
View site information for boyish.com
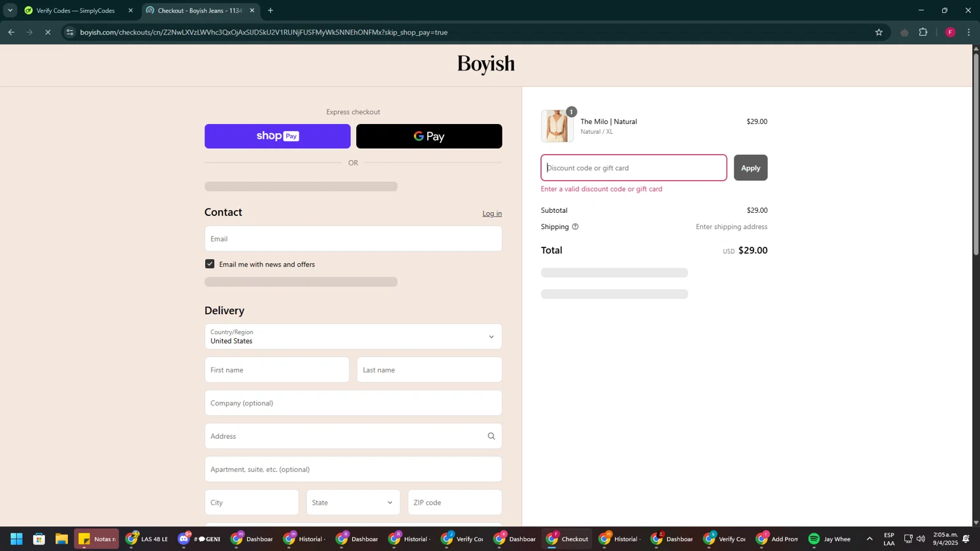[70, 32]
